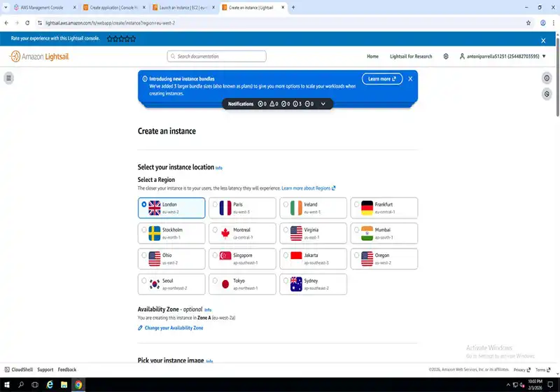The height and width of the screenshot is (392, 560).
Task: Open Info link beside Availability Zone
Action: click(x=208, y=310)
